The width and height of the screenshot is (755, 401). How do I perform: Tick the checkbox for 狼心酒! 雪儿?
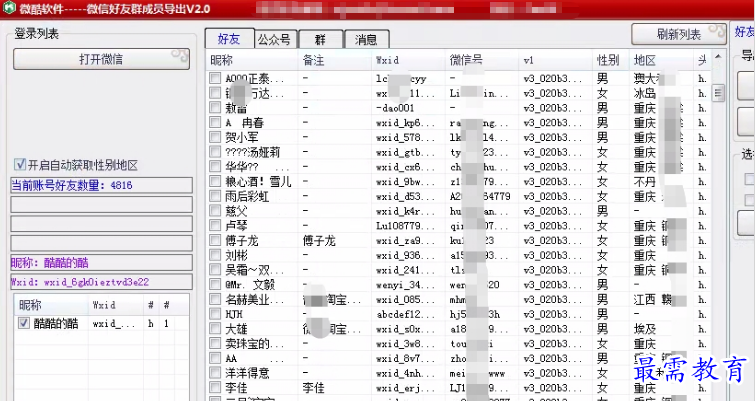(x=215, y=181)
